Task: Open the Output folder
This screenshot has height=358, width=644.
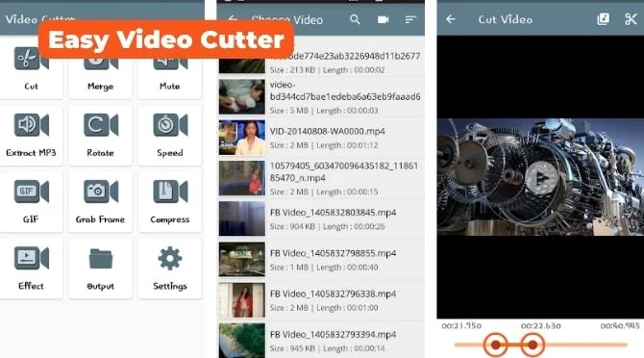Action: 100,268
